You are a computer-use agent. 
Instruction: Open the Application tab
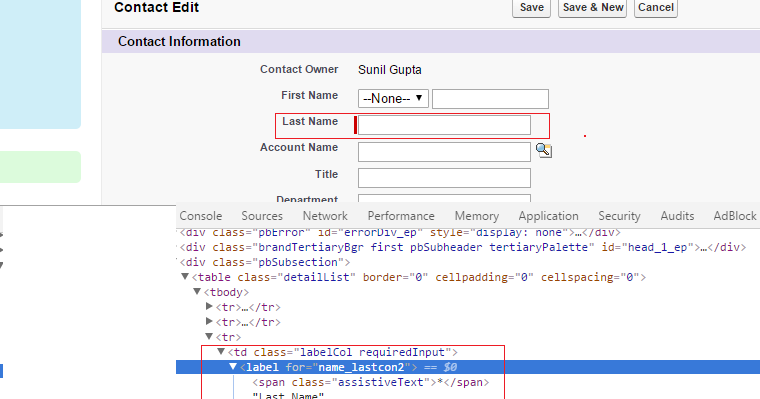click(548, 216)
